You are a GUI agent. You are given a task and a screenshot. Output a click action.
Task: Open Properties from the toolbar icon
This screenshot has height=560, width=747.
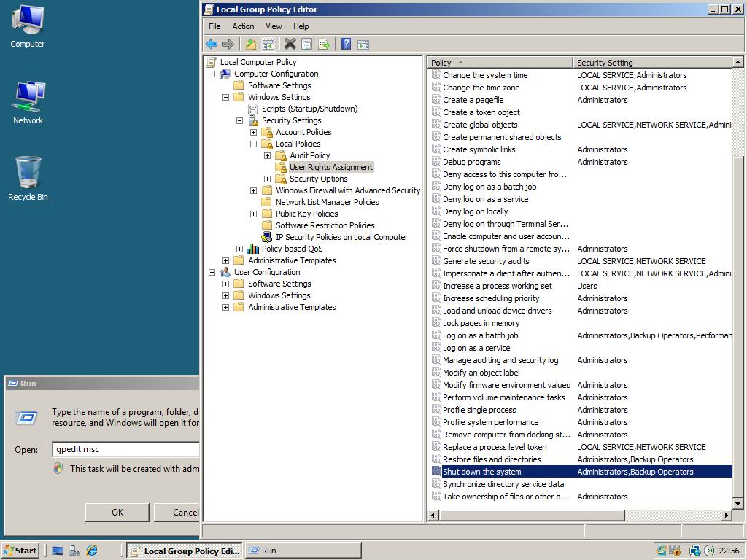pyautogui.click(x=307, y=44)
